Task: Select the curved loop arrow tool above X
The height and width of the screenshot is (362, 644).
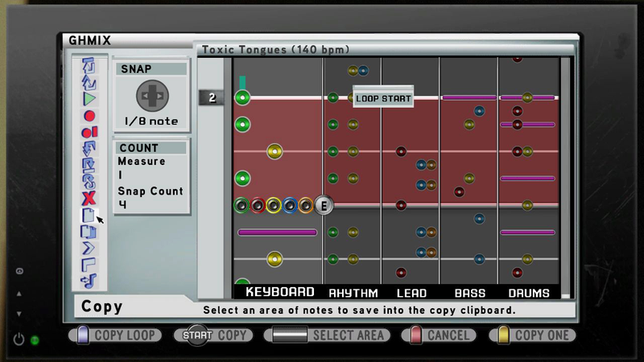Action: (89, 182)
